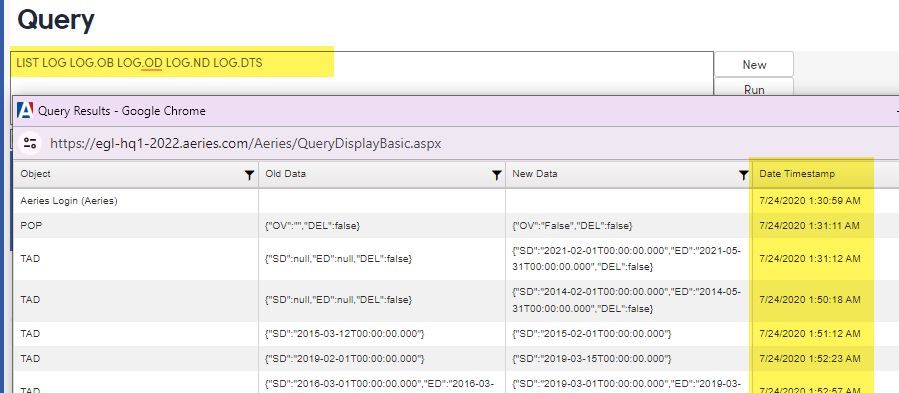The width and height of the screenshot is (899, 393).
Task: Sort by the Object column header
Action: [36, 174]
